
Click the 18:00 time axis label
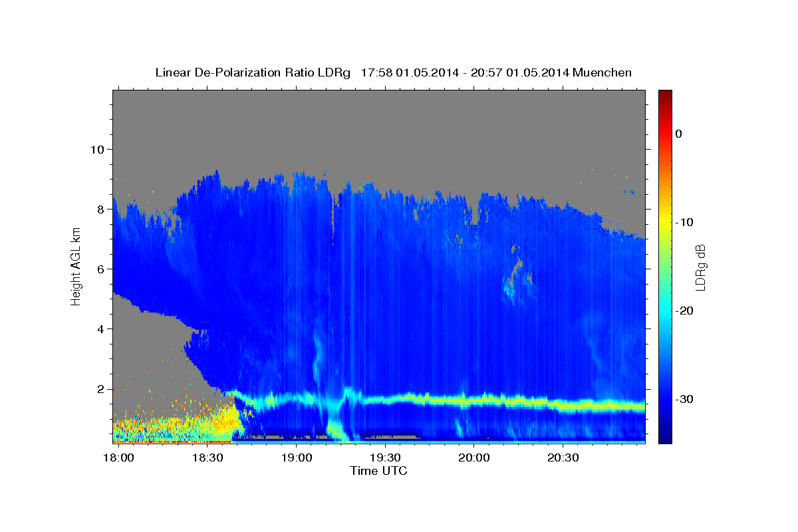118,459
